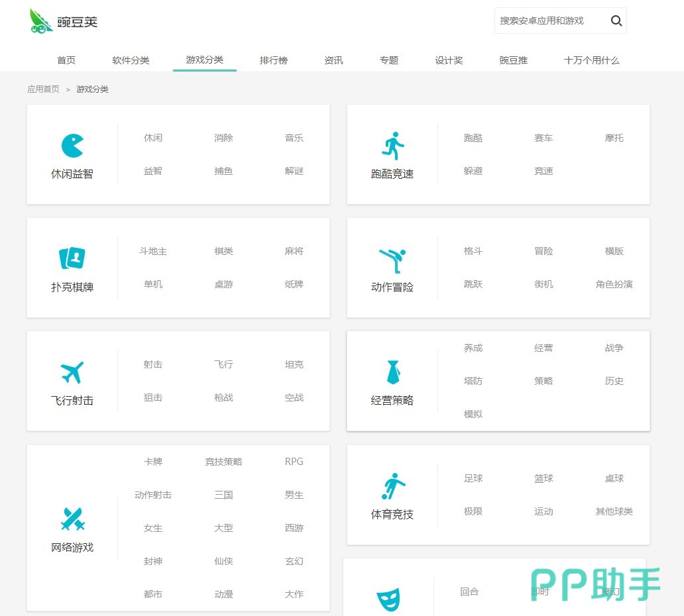Open the 格斗 subcategory link

click(473, 251)
